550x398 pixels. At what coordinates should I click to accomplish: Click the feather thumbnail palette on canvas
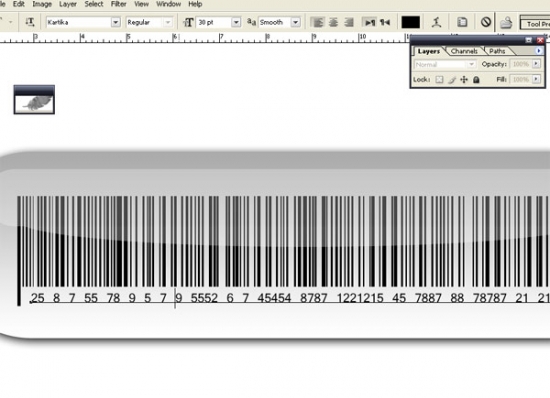point(34,100)
